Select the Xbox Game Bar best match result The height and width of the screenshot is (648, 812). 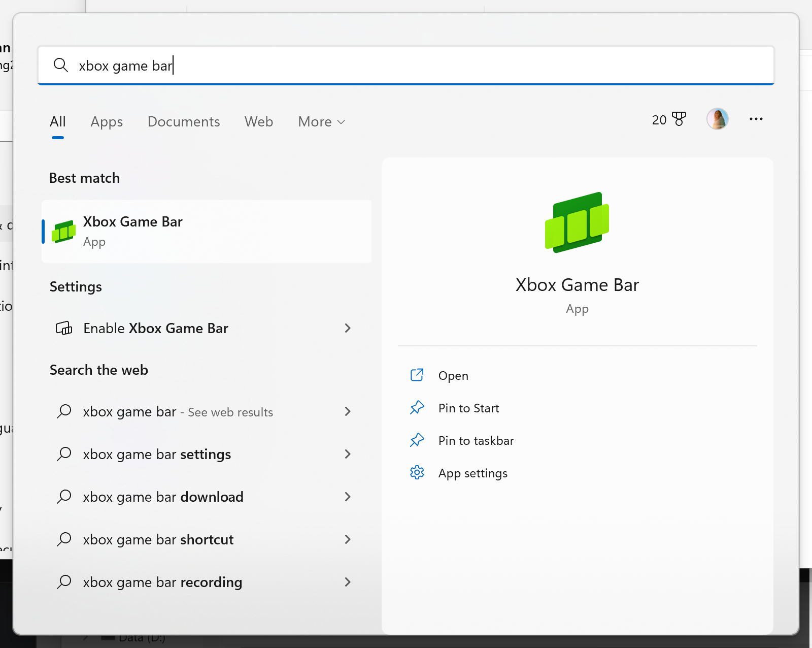click(x=207, y=232)
